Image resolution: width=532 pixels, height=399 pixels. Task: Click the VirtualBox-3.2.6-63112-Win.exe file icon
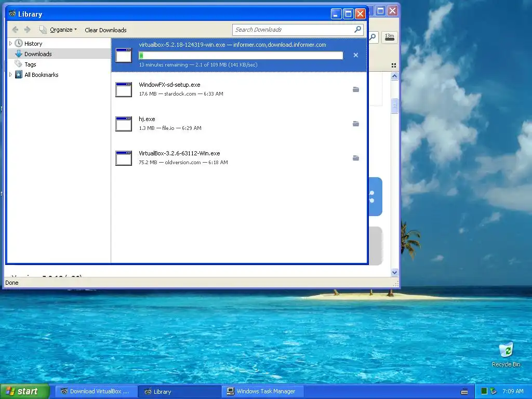tap(124, 158)
